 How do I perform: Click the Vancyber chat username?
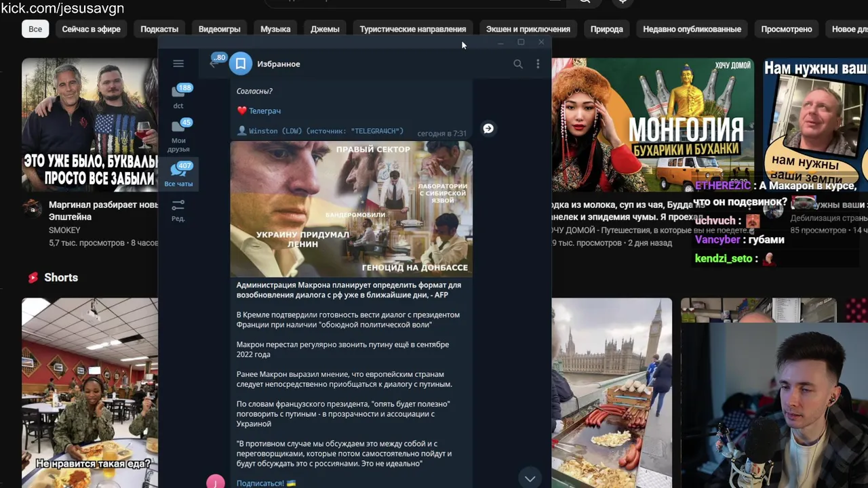(x=718, y=239)
